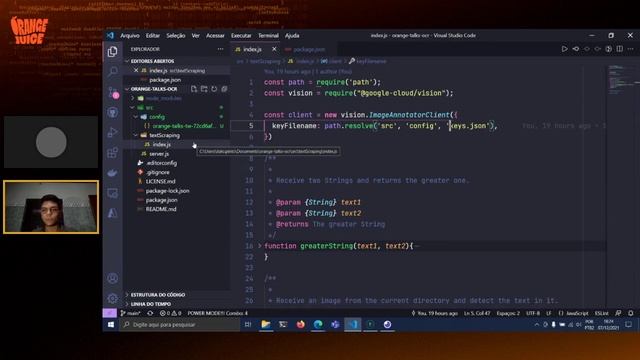Open .editorconfig in the file tree
The width and height of the screenshot is (640, 360).
click(162, 163)
